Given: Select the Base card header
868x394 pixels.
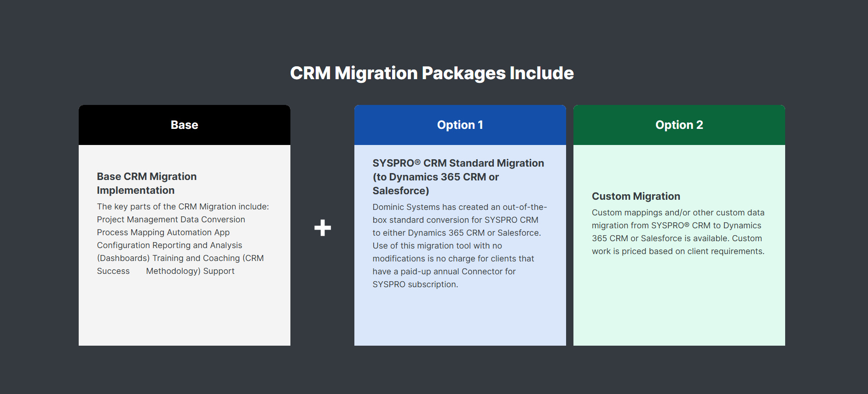Looking at the screenshot, I should click(185, 125).
